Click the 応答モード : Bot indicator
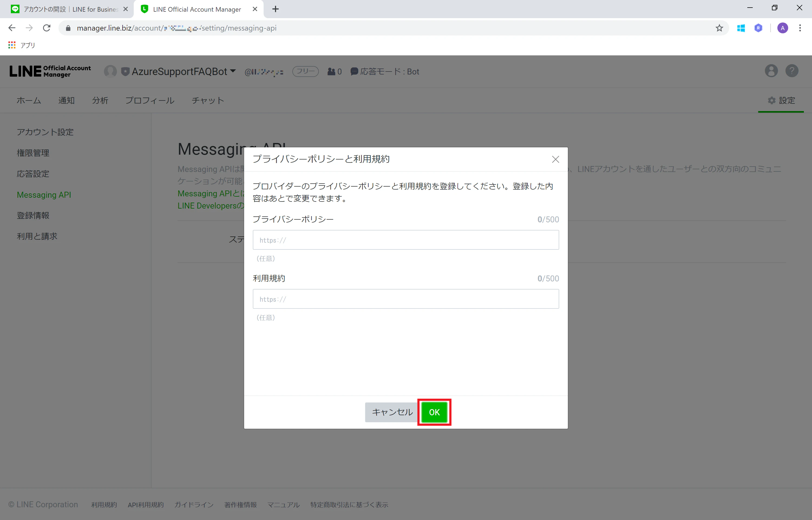The image size is (812, 520). click(385, 71)
